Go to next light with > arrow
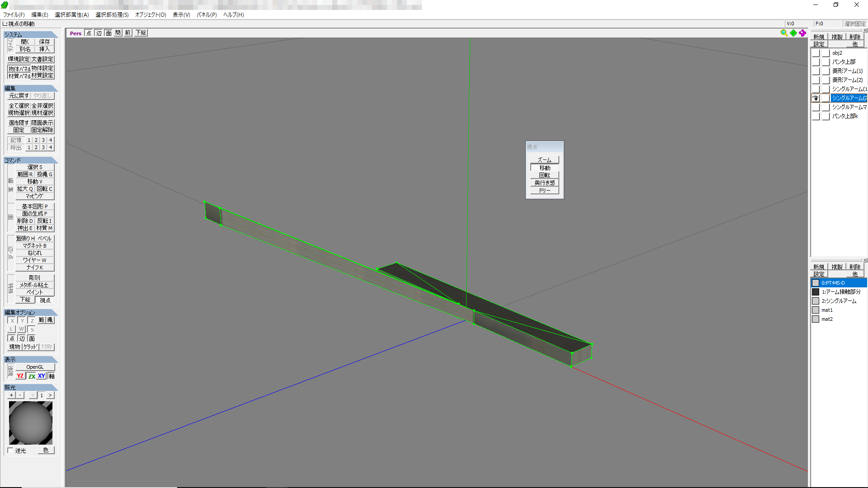This screenshot has height=488, width=868. pos(50,395)
